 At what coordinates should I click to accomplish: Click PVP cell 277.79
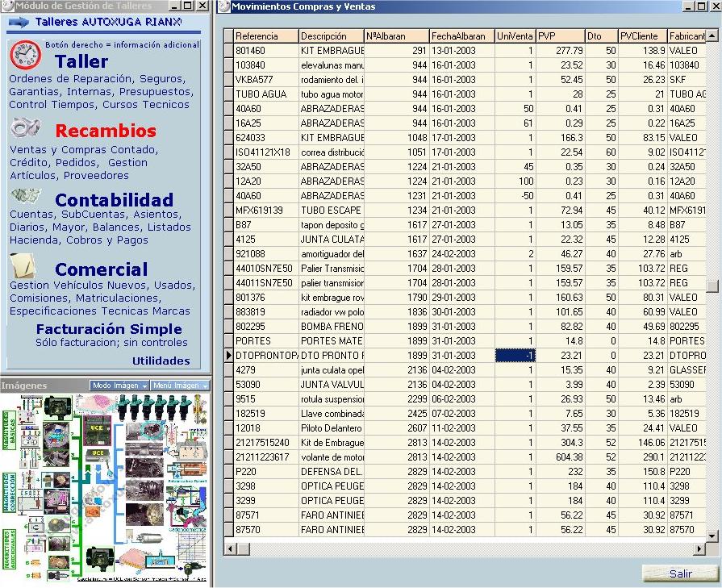click(561, 51)
